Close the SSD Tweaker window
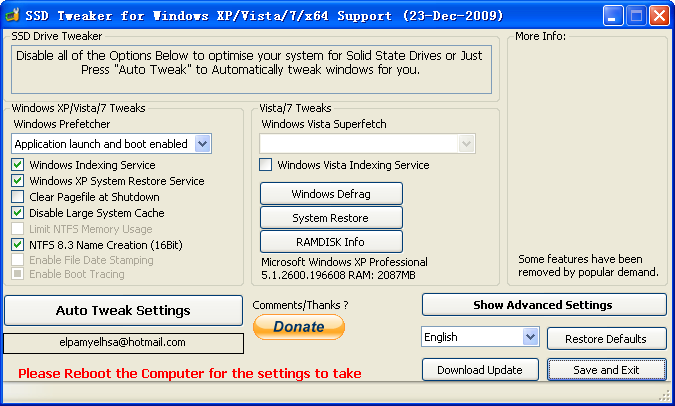675x406 pixels. coord(658,16)
